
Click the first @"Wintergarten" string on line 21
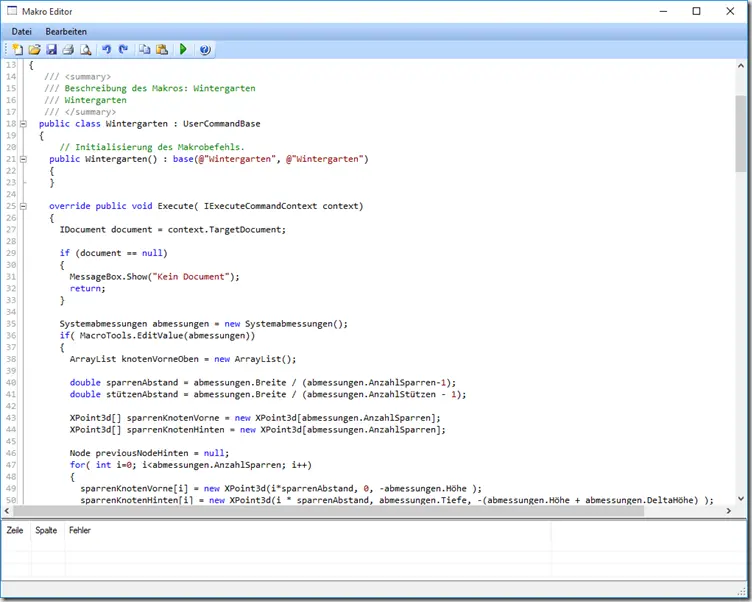[x=235, y=159]
